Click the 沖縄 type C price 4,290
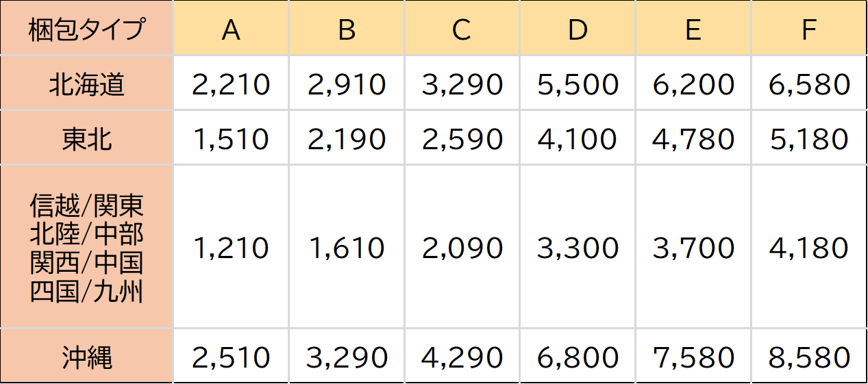This screenshot has height=384, width=868. [x=462, y=357]
